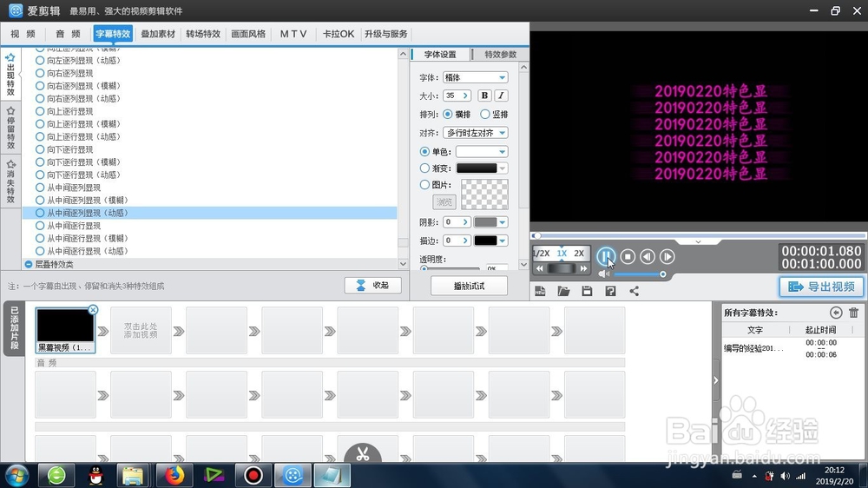Screen dimensions: 868x488
Task: Click the font size stepper arrow
Action: click(x=465, y=96)
